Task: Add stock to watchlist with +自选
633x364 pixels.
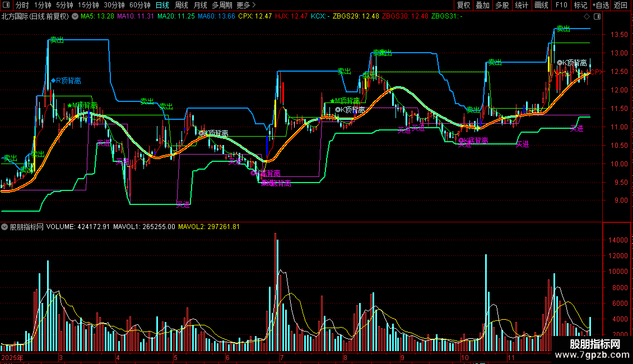Action: [601, 5]
